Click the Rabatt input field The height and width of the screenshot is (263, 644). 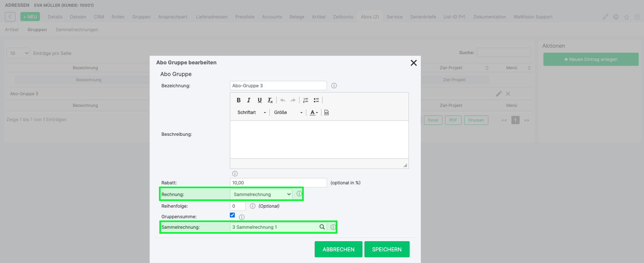tap(278, 182)
